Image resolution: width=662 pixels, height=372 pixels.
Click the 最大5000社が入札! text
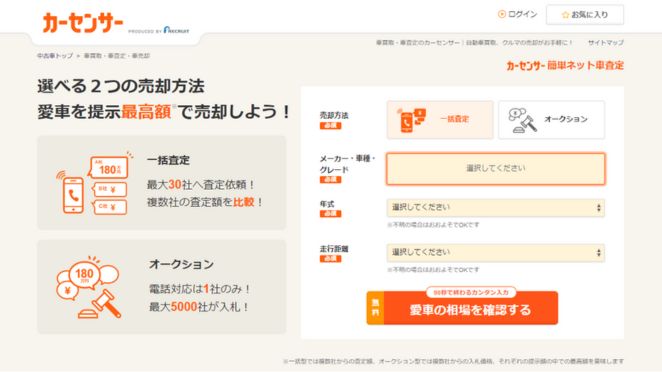199,307
